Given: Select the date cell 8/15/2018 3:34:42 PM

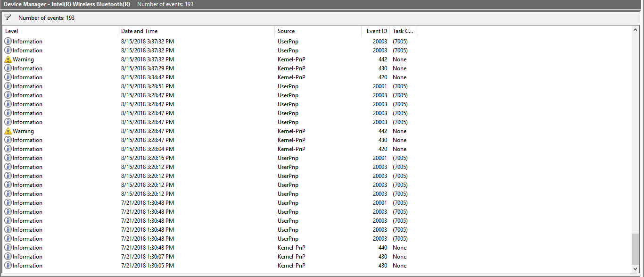Looking at the screenshot, I should (148, 77).
